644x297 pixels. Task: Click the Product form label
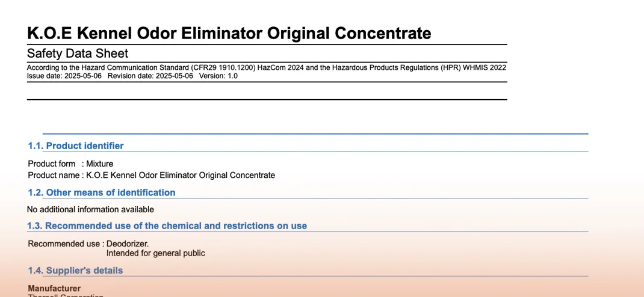click(x=52, y=164)
